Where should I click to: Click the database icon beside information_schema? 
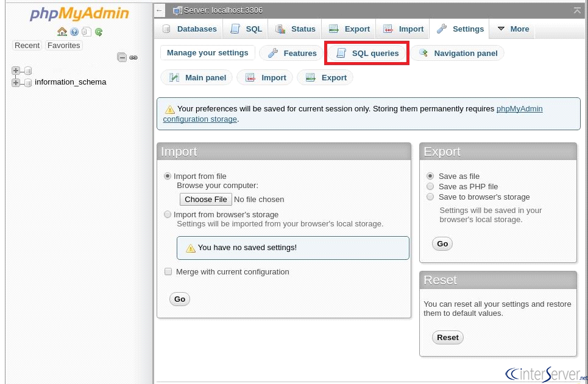tap(28, 82)
